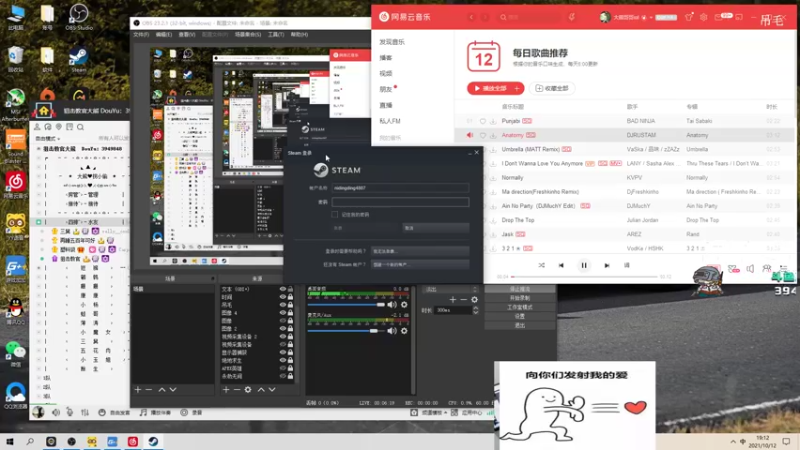Increase OBS transition duration stepper
The width and height of the screenshot is (800, 450).
(476, 308)
